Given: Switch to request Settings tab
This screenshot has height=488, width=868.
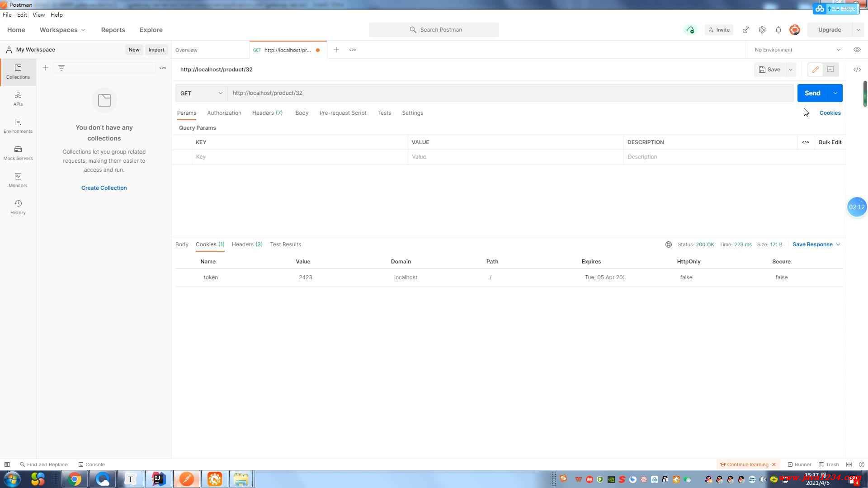Looking at the screenshot, I should [413, 113].
